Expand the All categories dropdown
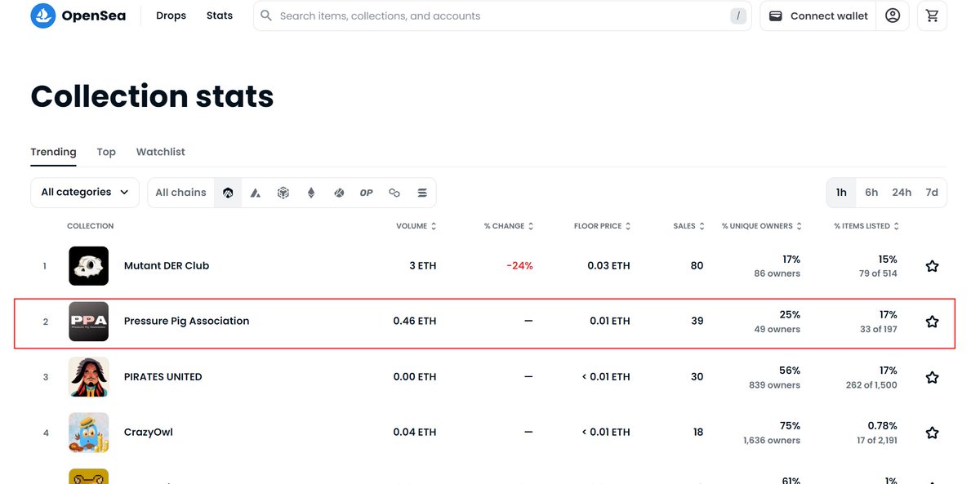Screen dimensions: 980x484 (85, 193)
